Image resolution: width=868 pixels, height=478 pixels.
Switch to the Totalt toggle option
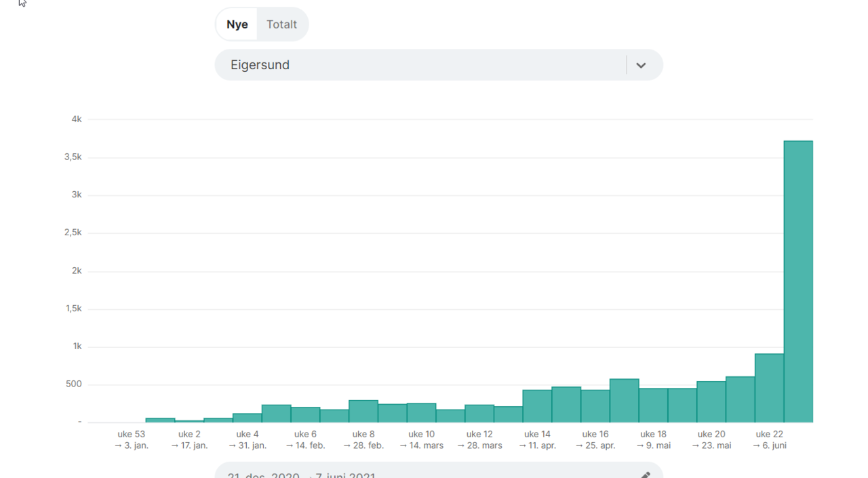281,24
